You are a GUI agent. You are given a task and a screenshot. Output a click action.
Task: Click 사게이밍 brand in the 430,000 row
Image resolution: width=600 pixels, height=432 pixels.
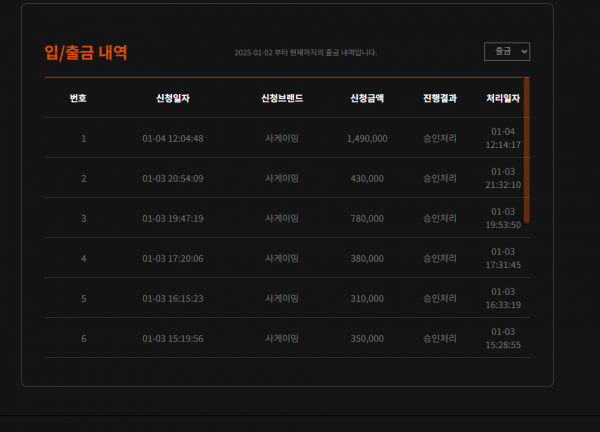click(282, 179)
